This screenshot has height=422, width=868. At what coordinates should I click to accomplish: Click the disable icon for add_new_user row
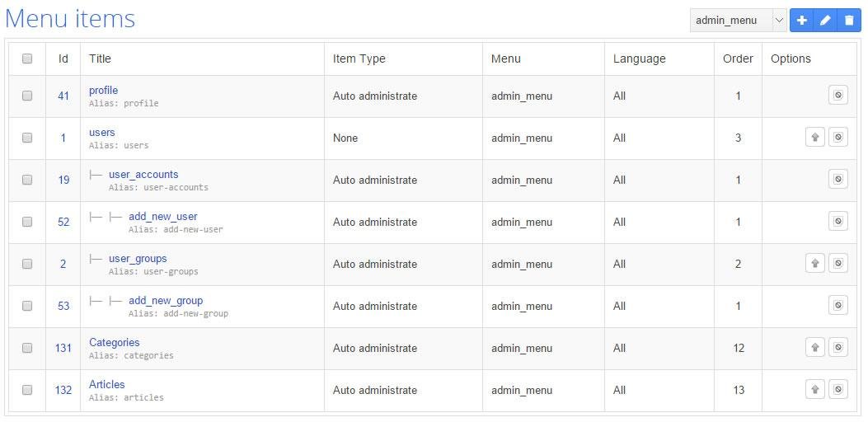838,222
